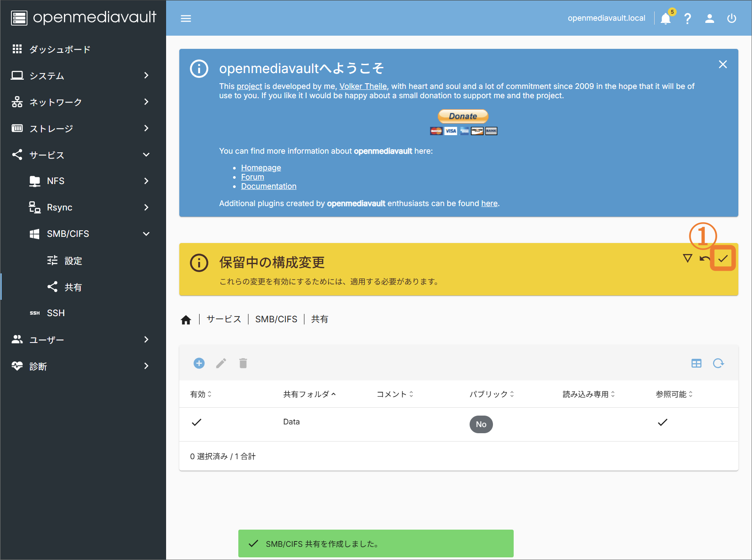Sort by コメント column
This screenshot has height=560, width=752.
[395, 394]
